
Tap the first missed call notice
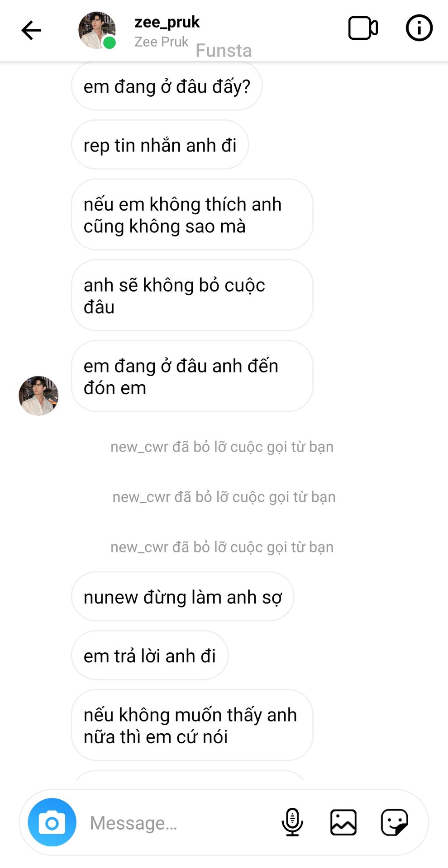(x=222, y=447)
